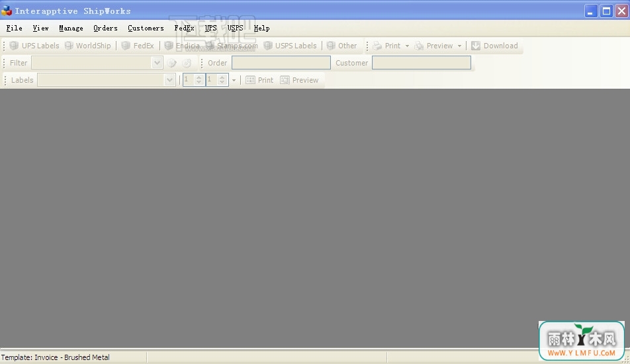The height and width of the screenshot is (364, 630).
Task: Click the Endicia toolbar button
Action: 182,46
